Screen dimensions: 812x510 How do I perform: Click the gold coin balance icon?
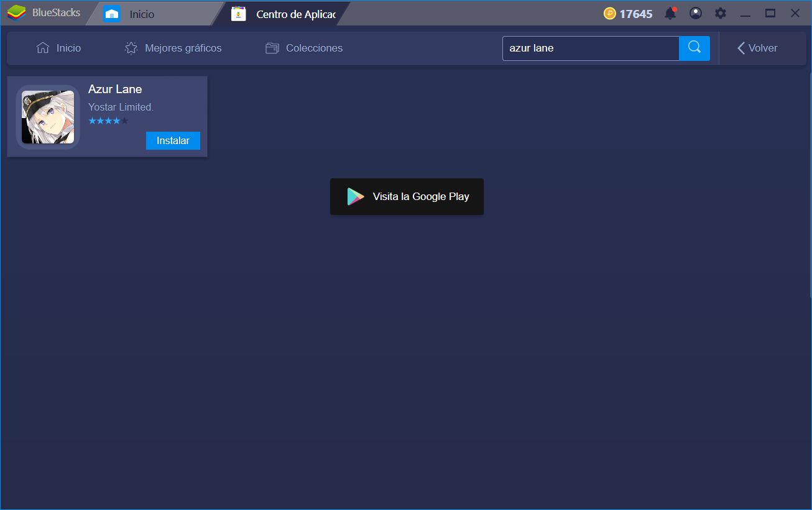click(x=610, y=13)
